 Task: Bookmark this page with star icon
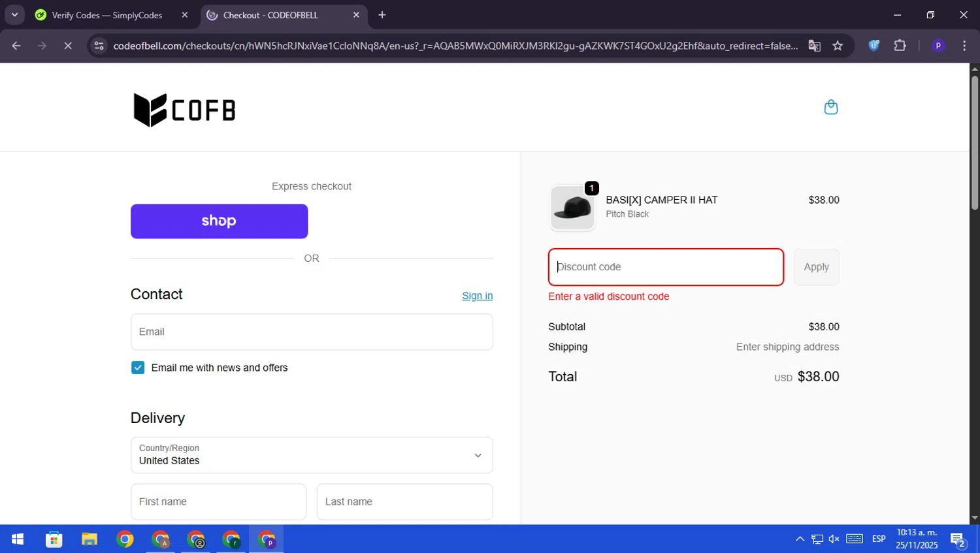pos(838,46)
